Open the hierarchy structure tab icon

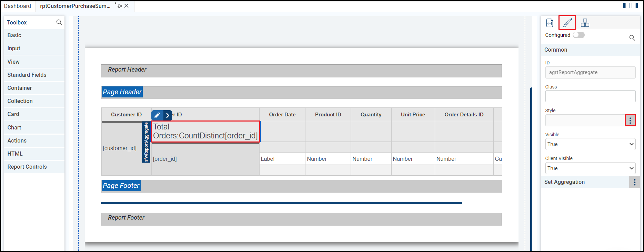pyautogui.click(x=585, y=23)
